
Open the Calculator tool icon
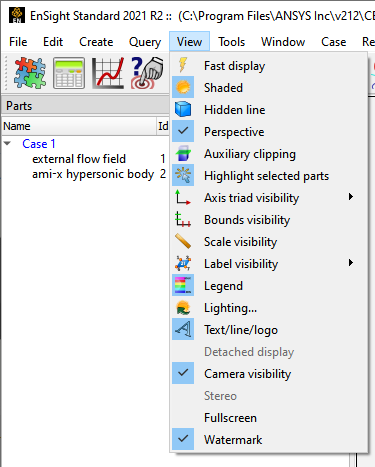coord(69,73)
